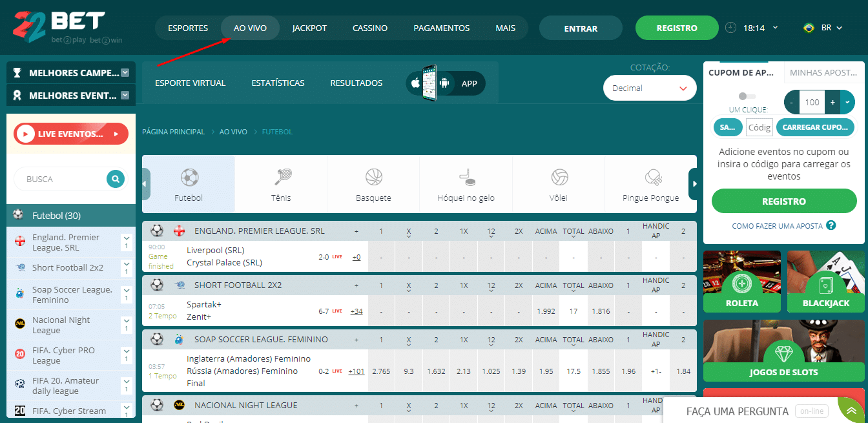Open the bet amount dropdown arrow
Viewport: 868px width, 423px height.
(x=847, y=102)
